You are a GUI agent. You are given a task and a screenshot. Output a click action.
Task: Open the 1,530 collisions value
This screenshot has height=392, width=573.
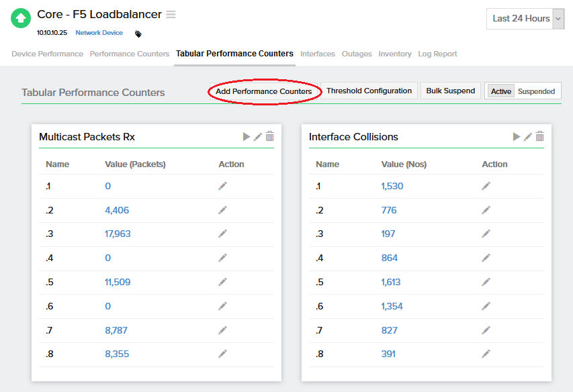tap(392, 186)
